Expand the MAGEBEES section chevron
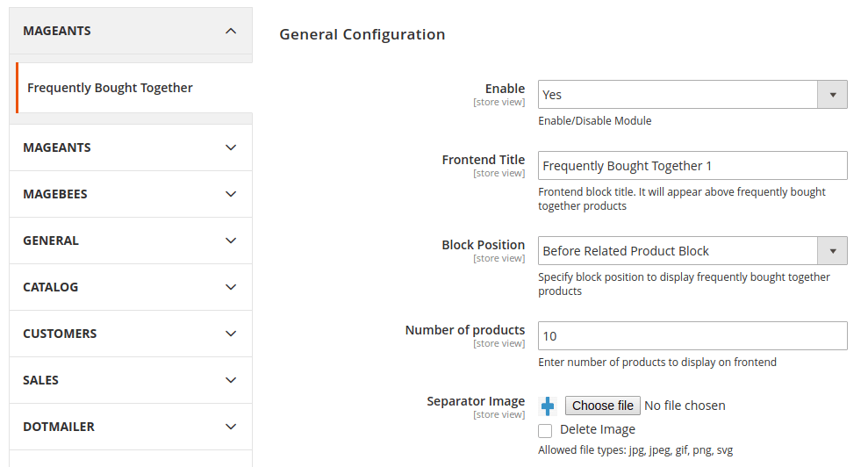Screen dimensions: 868x467 click(231, 194)
